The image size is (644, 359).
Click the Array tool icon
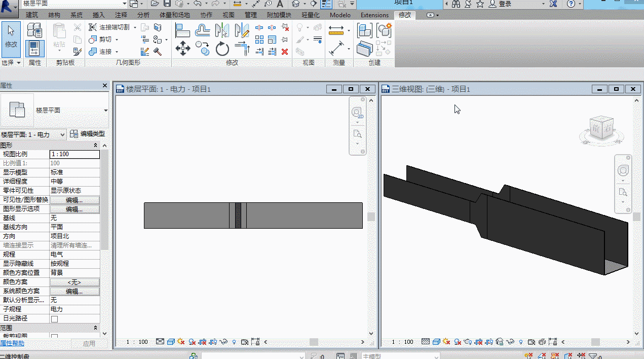[x=259, y=40]
